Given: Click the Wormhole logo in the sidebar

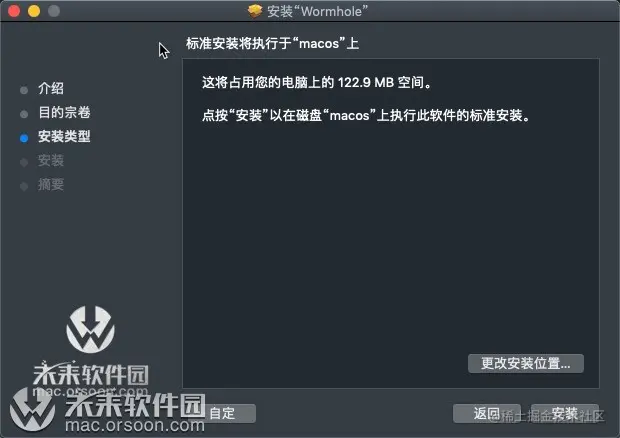Looking at the screenshot, I should click(x=91, y=329).
